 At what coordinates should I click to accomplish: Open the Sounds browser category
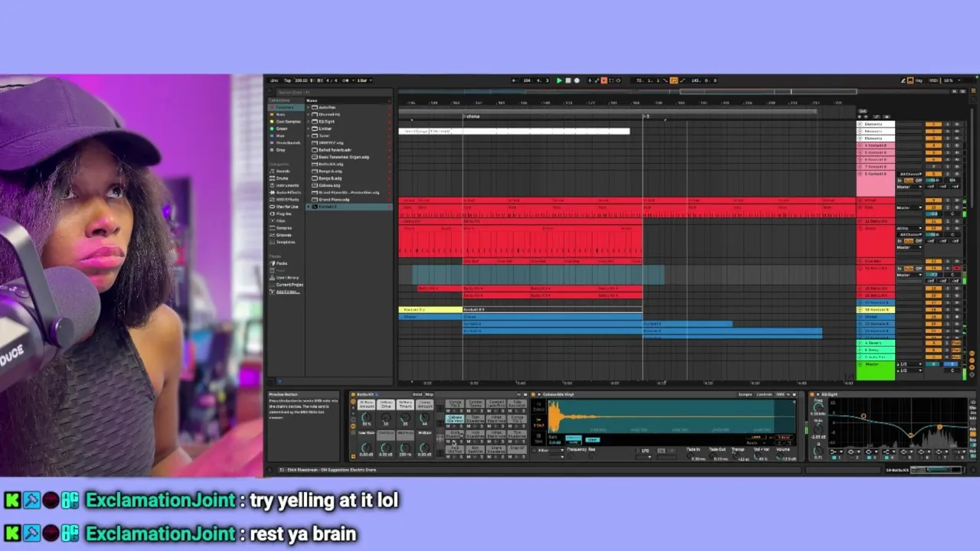[x=283, y=171]
